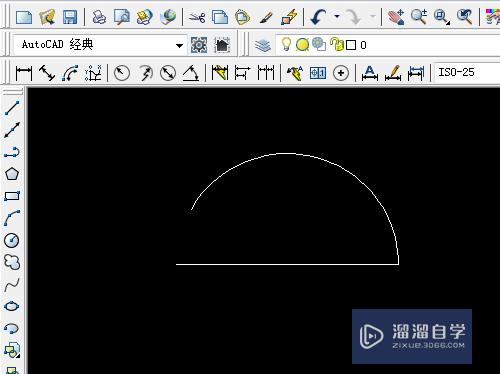The height and width of the screenshot is (374, 500).
Task: Select the Match Properties brush icon
Action: pyautogui.click(x=266, y=17)
